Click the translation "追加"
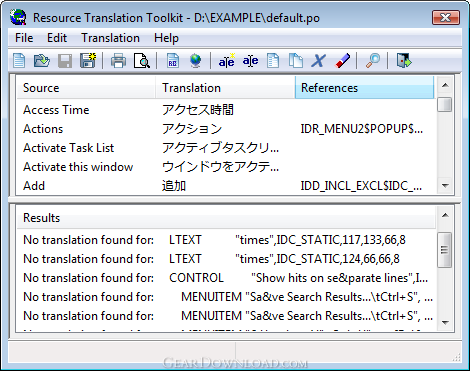The image size is (470, 371). (174, 186)
